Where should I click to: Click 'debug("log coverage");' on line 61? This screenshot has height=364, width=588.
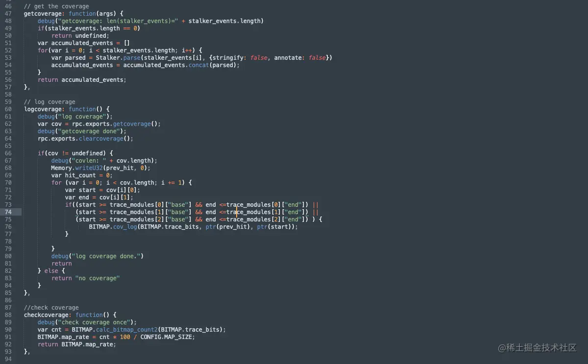click(75, 117)
